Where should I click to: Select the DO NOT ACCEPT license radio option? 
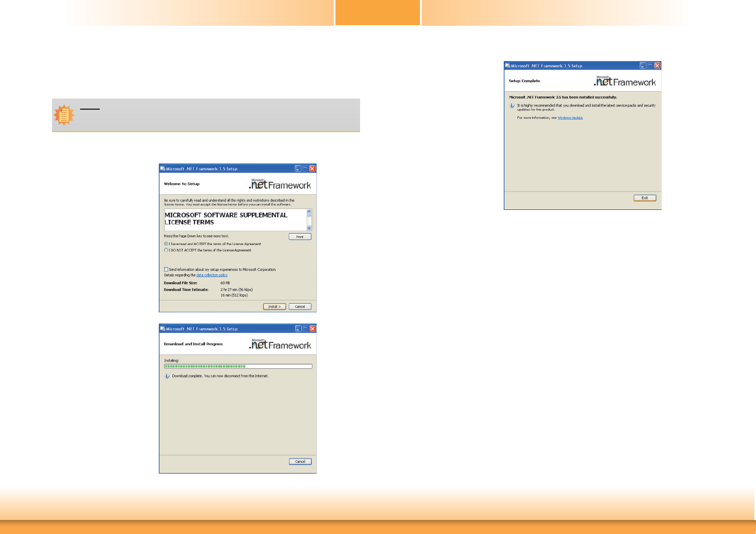[166, 250]
